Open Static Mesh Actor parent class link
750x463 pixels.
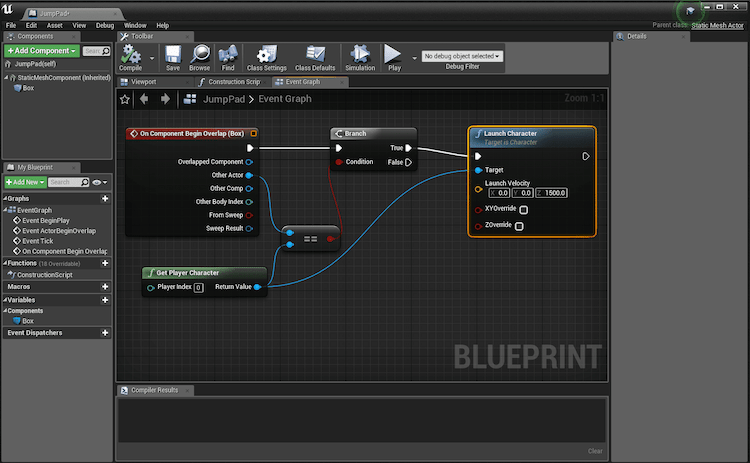717,25
